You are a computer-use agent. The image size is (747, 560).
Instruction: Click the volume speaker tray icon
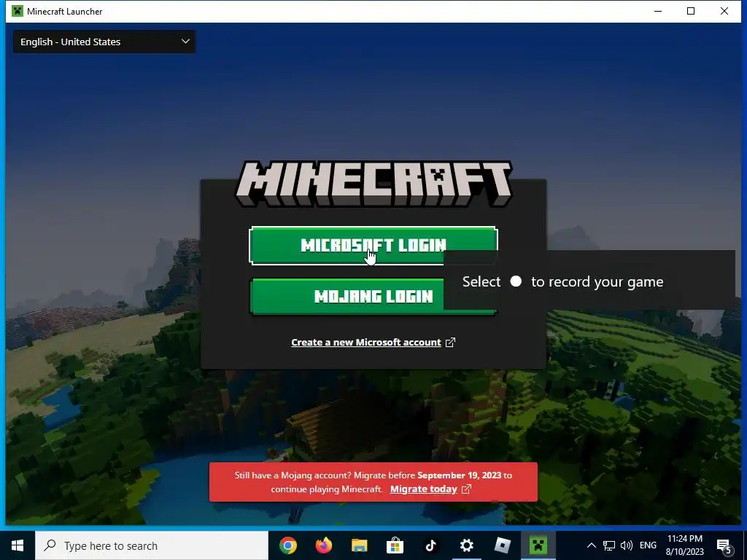627,545
